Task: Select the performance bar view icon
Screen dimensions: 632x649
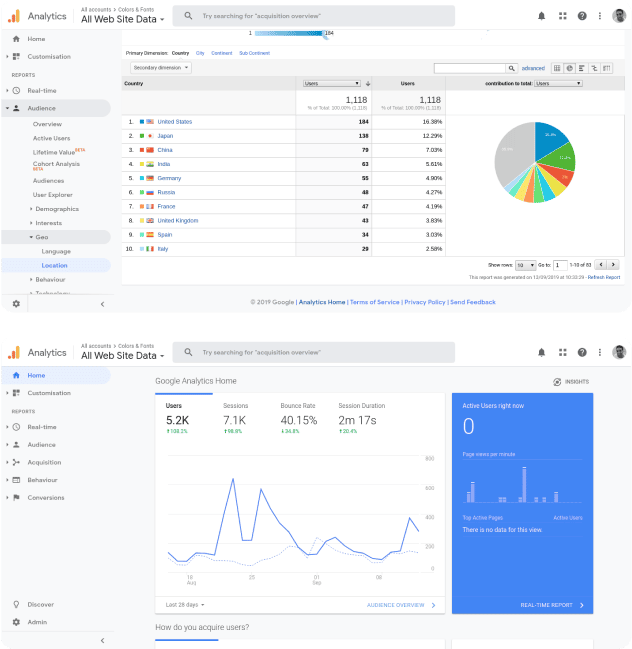Action: [582, 68]
